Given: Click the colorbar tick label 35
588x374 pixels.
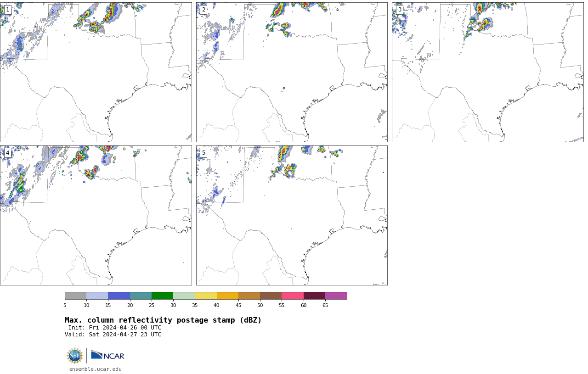Looking at the screenshot, I should [195, 305].
